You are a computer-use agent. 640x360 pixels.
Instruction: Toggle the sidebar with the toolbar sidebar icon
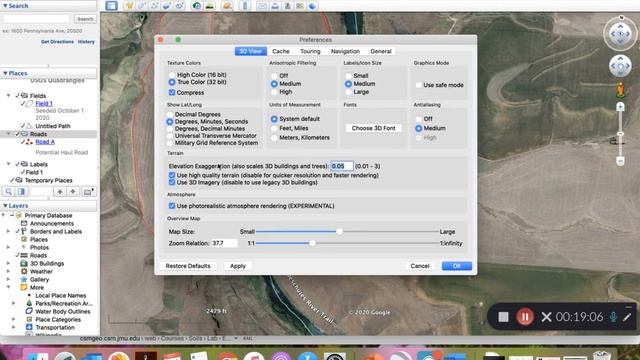[x=111, y=6]
